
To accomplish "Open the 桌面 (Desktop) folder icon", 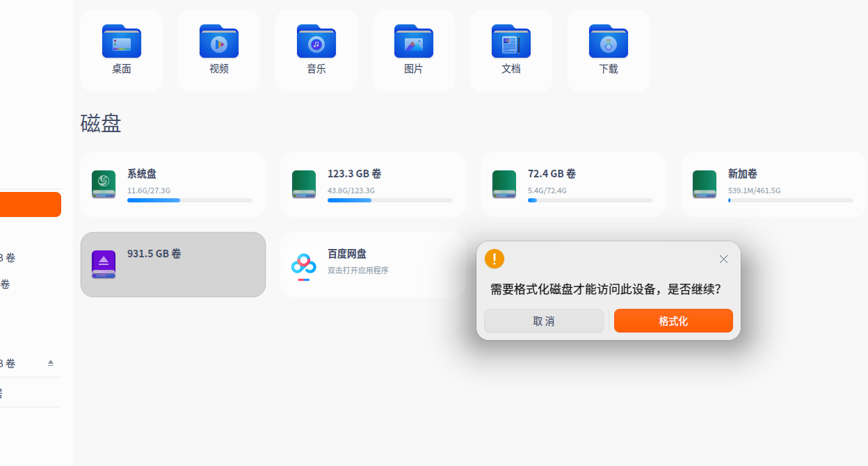I will click(x=121, y=41).
